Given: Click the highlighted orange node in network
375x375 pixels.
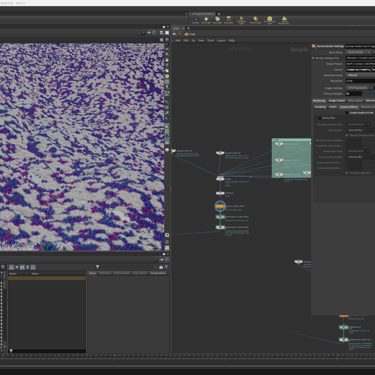Looking at the screenshot, I should pyautogui.click(x=220, y=206).
